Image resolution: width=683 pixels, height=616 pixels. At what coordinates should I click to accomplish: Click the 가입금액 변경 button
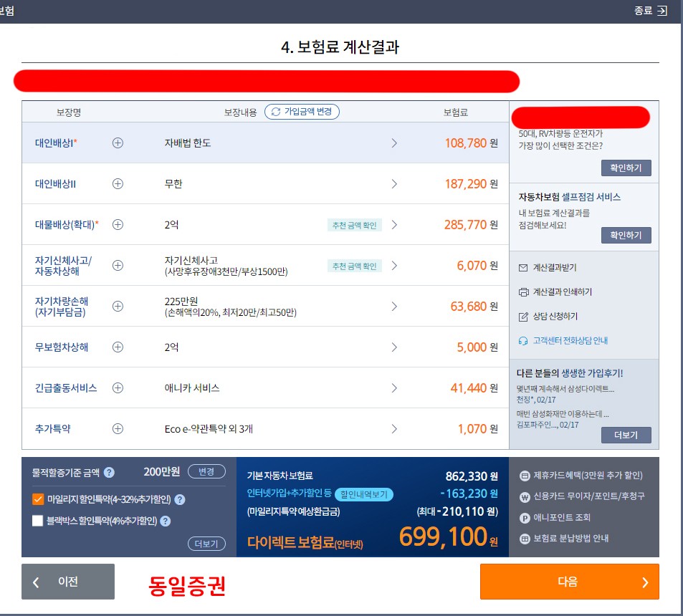pyautogui.click(x=302, y=112)
